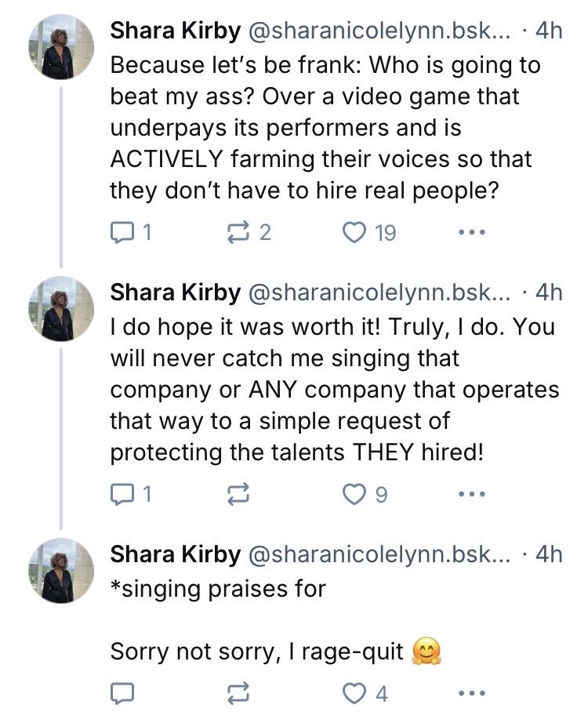Image resolution: width=588 pixels, height=712 pixels.
Task: Open the 'Sorry not sorry, I rage-quit' post text
Action: pos(256,652)
